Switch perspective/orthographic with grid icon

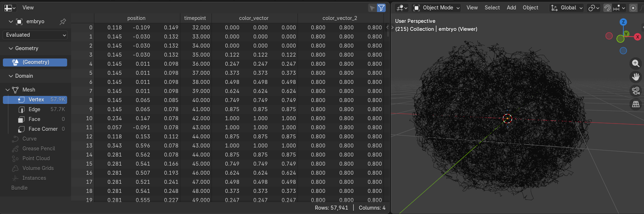636,104
